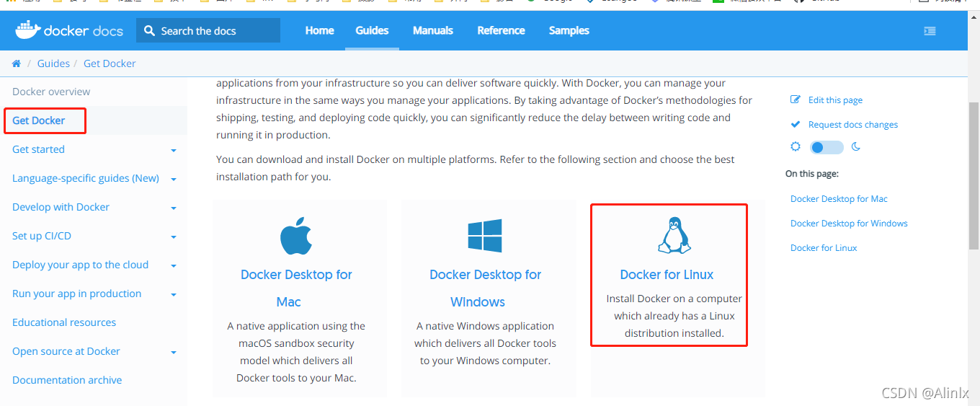This screenshot has width=980, height=406.
Task: Jump to Docker Desktop for Windows on-page link
Action: (x=849, y=224)
